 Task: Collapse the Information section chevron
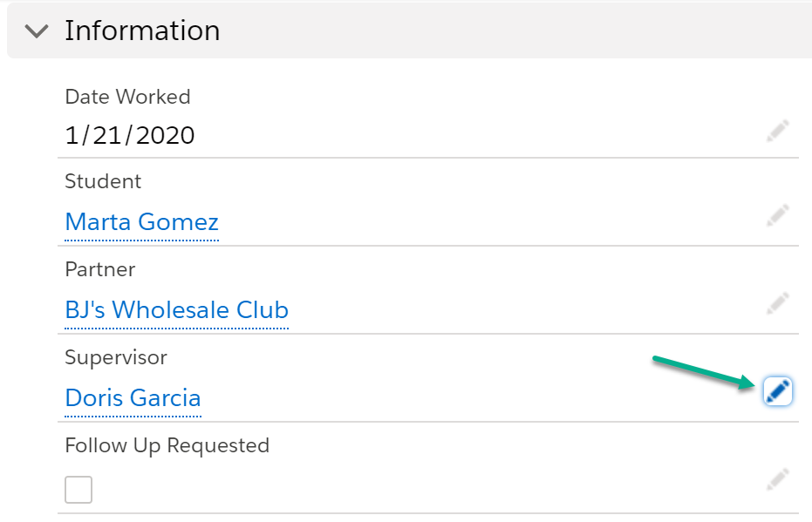click(x=37, y=31)
